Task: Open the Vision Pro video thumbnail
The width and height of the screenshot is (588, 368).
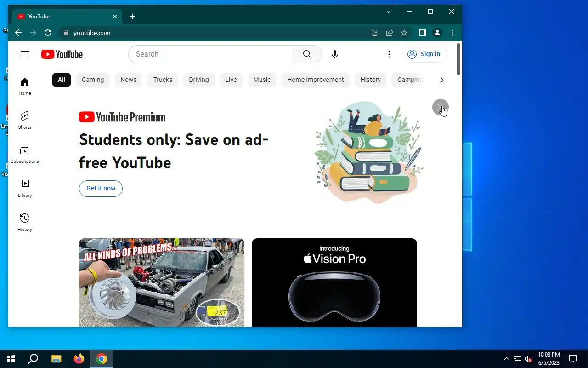Action: pos(334,282)
